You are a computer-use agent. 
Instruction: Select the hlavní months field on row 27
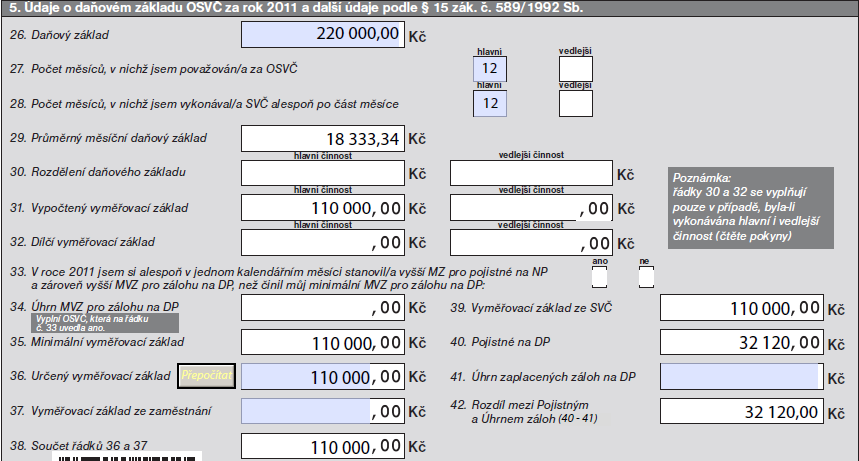tap(489, 69)
